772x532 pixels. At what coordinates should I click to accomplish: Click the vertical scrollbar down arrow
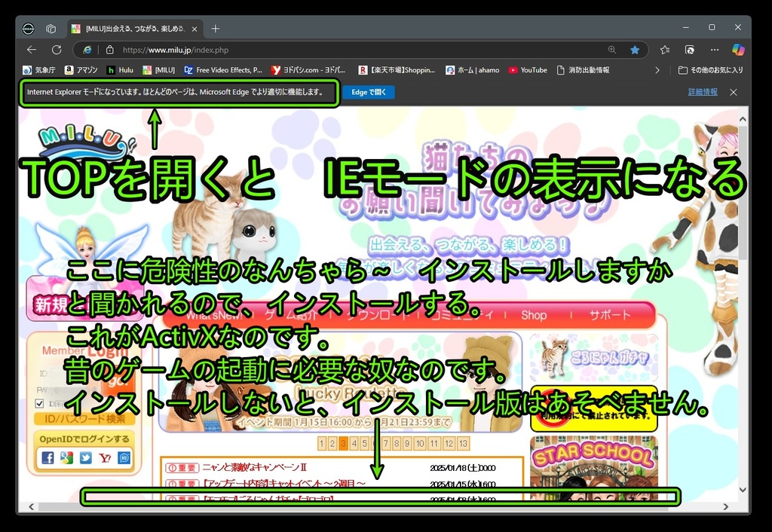pos(743,490)
